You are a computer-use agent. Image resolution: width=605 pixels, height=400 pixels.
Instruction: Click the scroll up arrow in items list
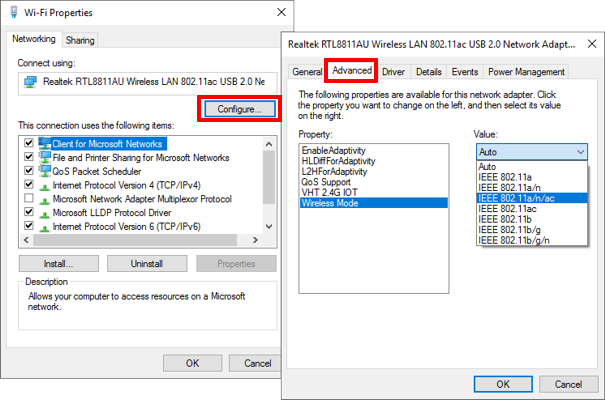pyautogui.click(x=269, y=144)
